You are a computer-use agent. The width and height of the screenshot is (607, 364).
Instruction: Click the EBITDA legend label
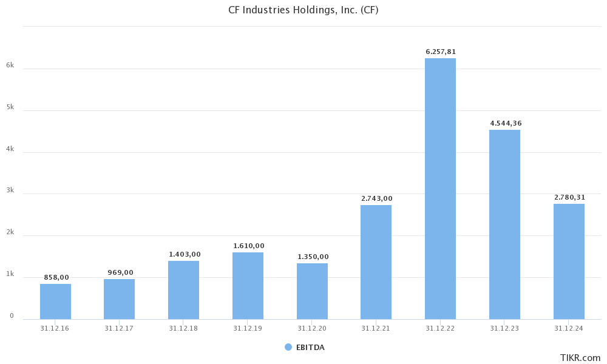[310, 348]
